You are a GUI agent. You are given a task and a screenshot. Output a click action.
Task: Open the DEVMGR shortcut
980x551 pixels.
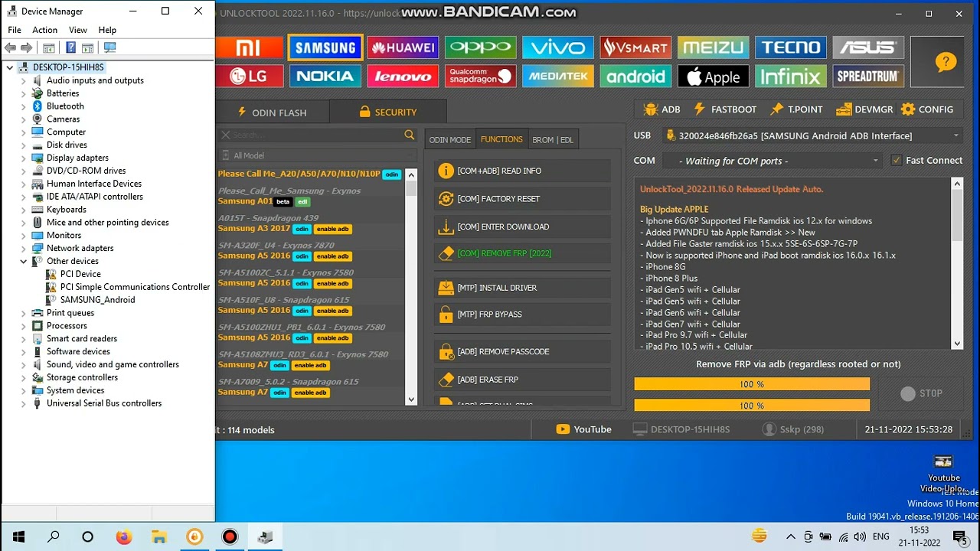click(865, 109)
